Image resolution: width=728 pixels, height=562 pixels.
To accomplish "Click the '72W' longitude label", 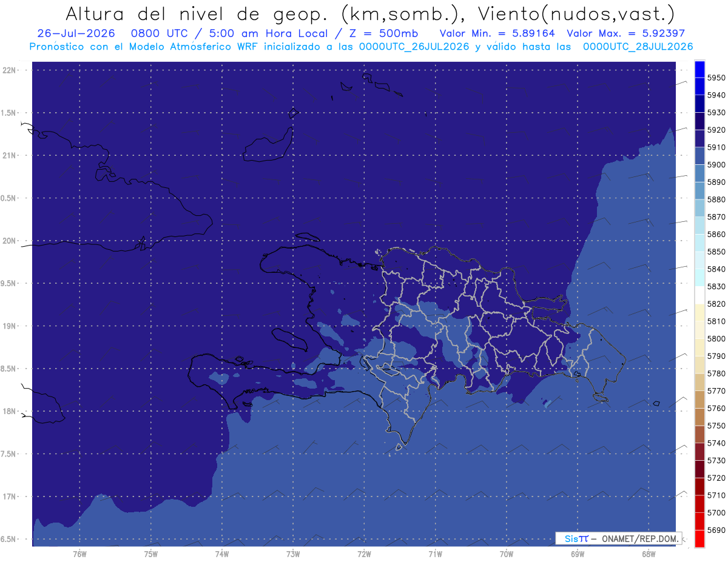I will [x=364, y=554].
